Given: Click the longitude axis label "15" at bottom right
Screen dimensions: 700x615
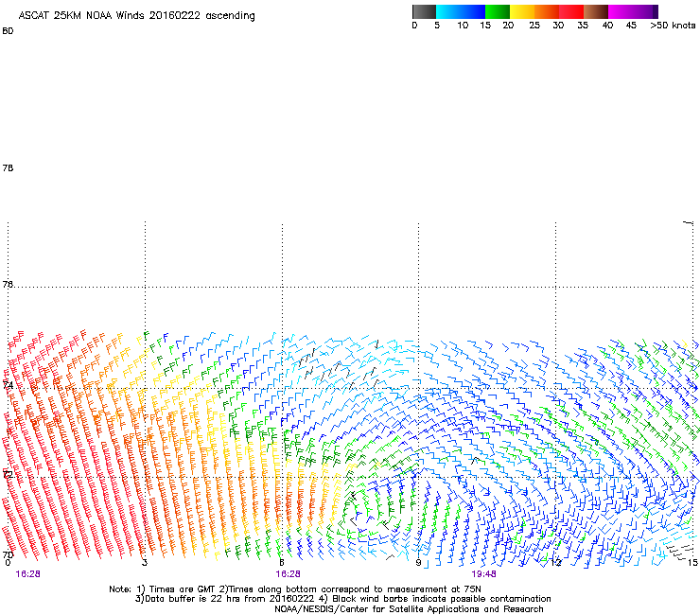Looking at the screenshot, I should point(692,563).
